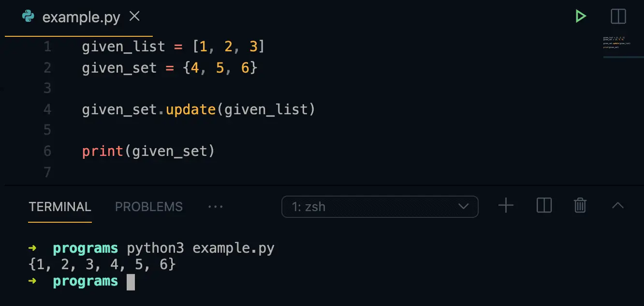
Task: Kill terminal with trash icon
Action: coord(580,206)
